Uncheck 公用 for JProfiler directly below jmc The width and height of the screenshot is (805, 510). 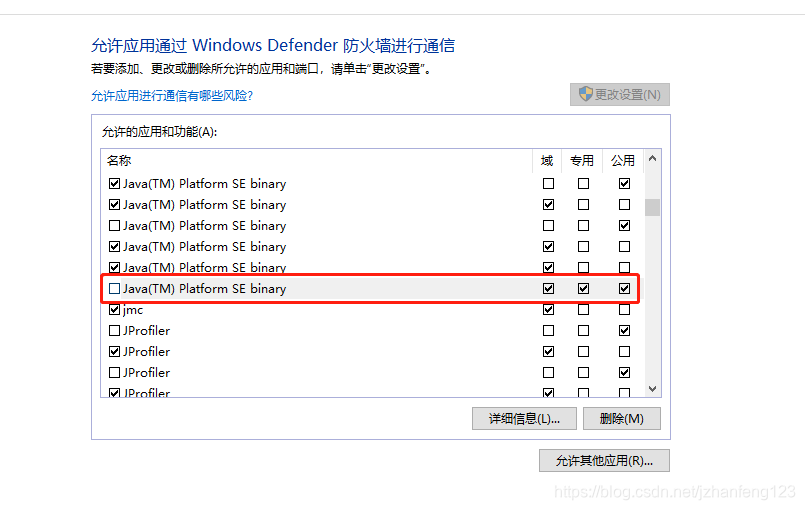point(624,331)
